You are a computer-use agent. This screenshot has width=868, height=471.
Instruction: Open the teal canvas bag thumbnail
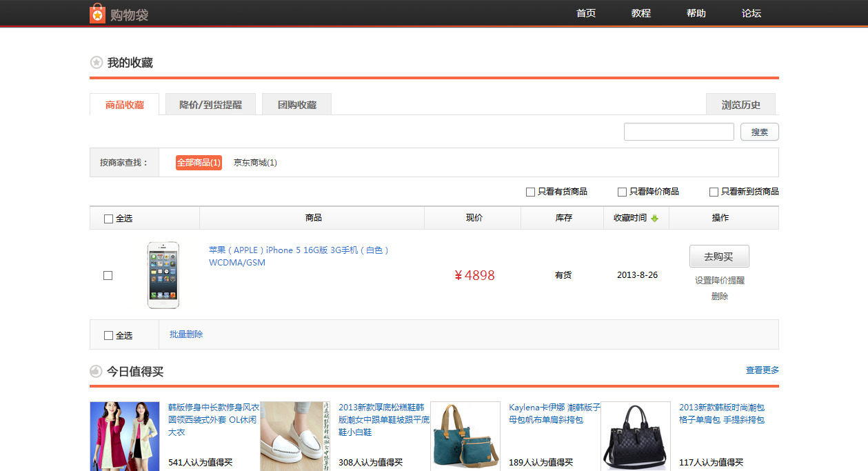click(x=465, y=437)
